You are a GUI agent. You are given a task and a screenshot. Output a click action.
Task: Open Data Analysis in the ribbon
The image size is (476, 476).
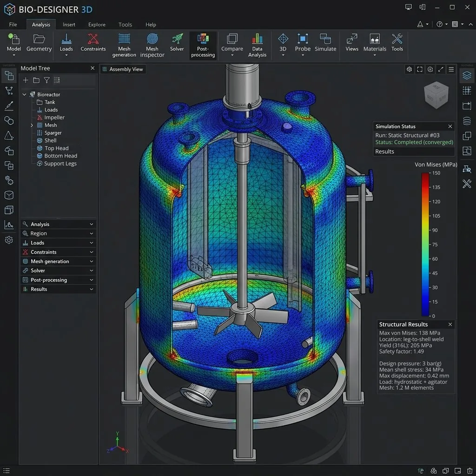coord(257,45)
